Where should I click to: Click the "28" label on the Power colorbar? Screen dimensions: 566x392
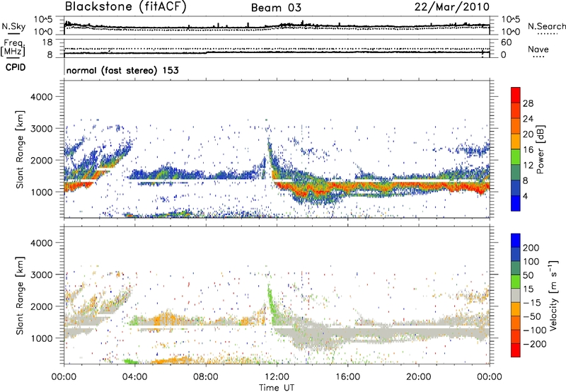528,103
